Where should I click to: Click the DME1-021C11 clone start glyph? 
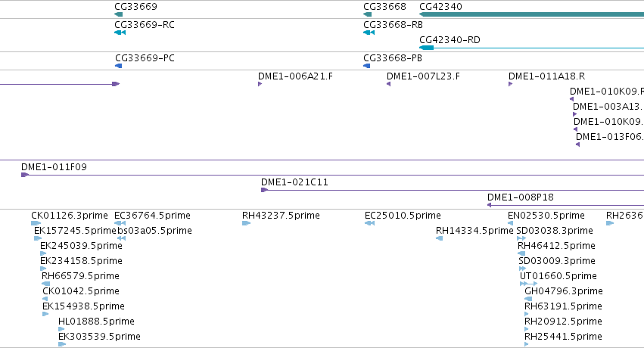coord(265,190)
